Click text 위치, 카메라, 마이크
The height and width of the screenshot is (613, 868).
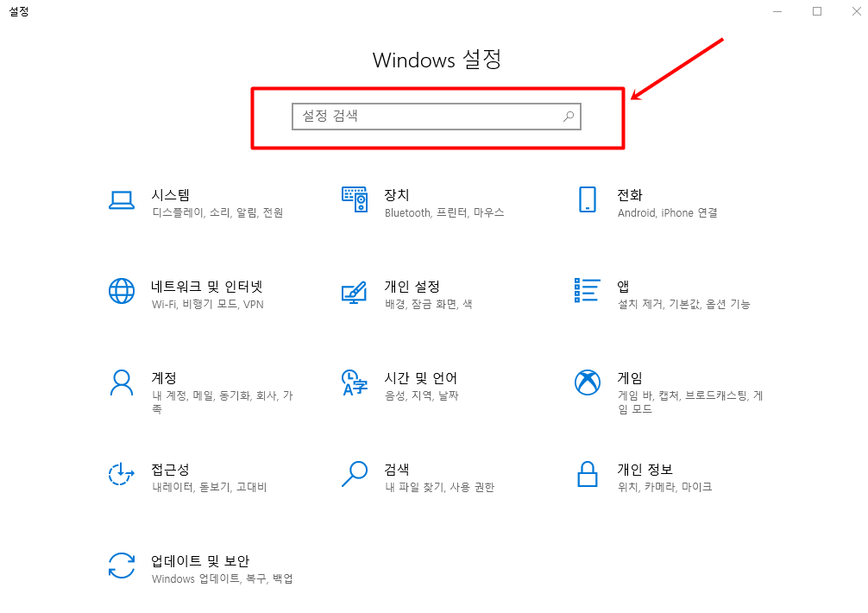(x=665, y=487)
